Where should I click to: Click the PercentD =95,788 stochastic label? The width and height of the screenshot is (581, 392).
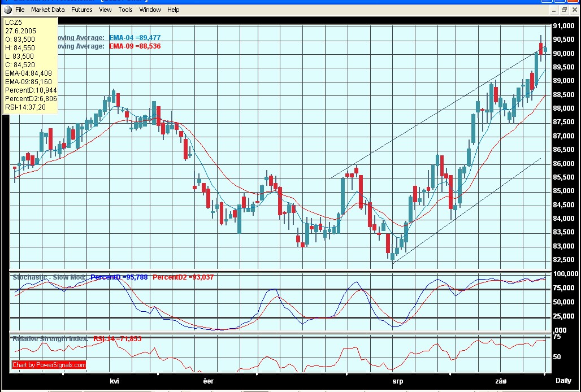(x=119, y=277)
